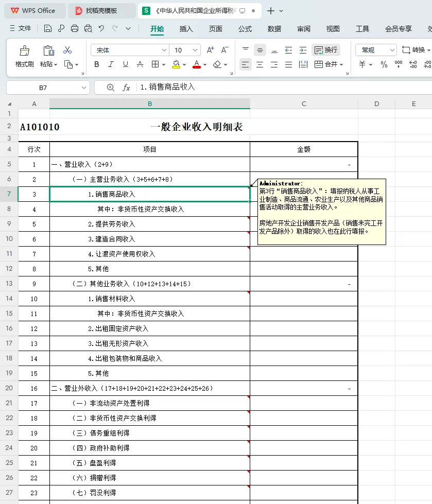Open the Merge cells dropdown arrow
The width and height of the screenshot is (432, 504).
click(341, 64)
